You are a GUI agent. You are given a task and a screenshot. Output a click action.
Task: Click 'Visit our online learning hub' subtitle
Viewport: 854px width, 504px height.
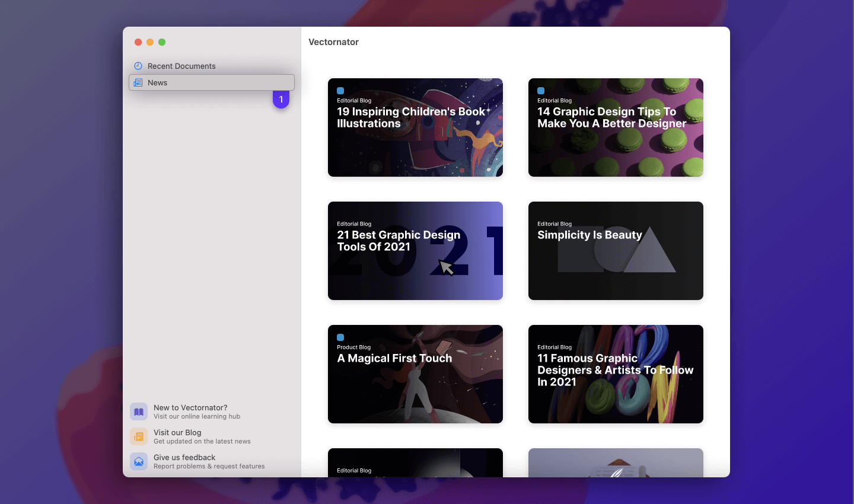point(197,416)
